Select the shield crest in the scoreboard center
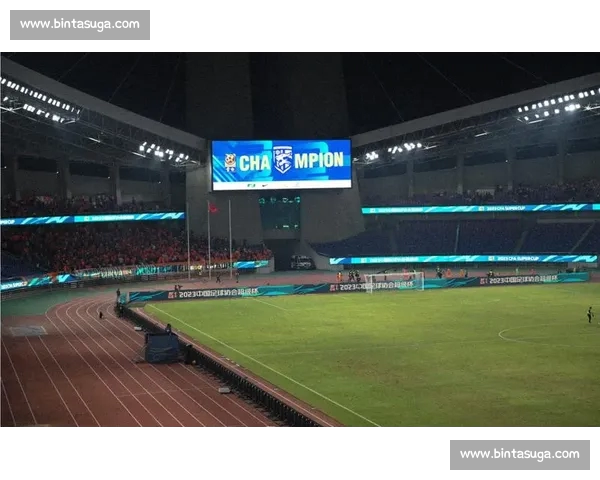The height and width of the screenshot is (480, 600). click(283, 159)
